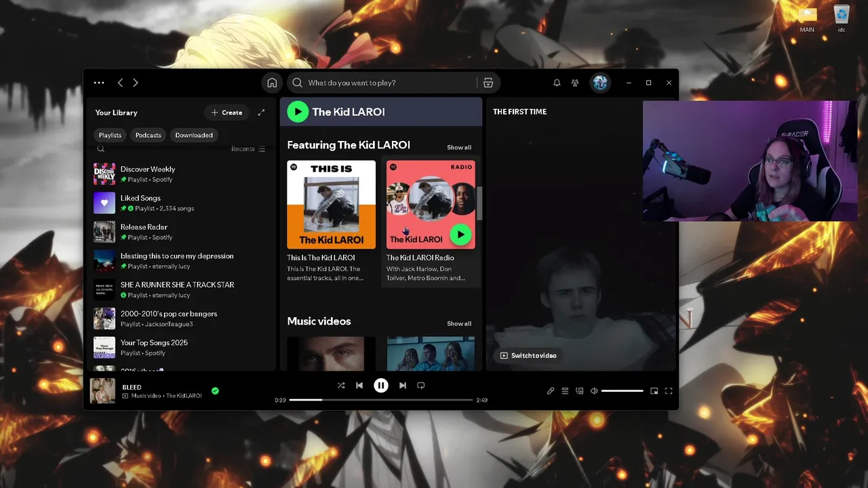Open blasting this to cure my depression playlist
The height and width of the screenshot is (488, 868).
pos(182,261)
